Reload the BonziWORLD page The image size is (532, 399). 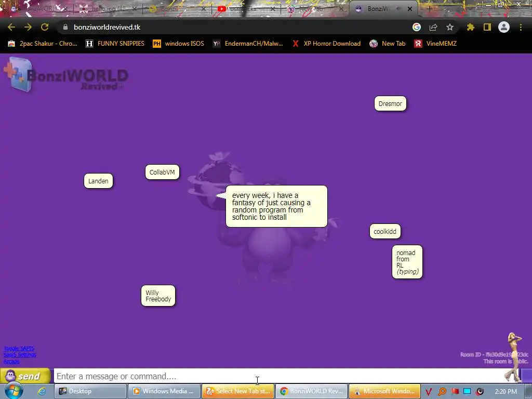click(45, 27)
